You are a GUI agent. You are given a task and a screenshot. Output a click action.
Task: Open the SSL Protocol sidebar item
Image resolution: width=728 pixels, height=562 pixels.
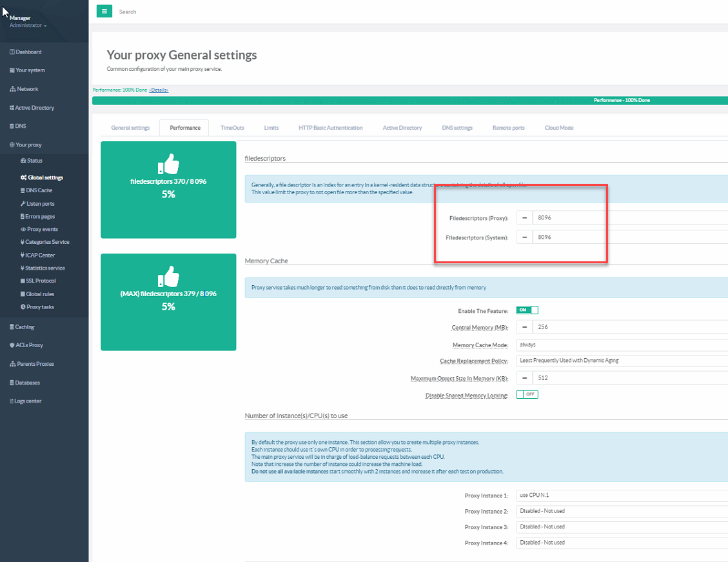tap(40, 281)
